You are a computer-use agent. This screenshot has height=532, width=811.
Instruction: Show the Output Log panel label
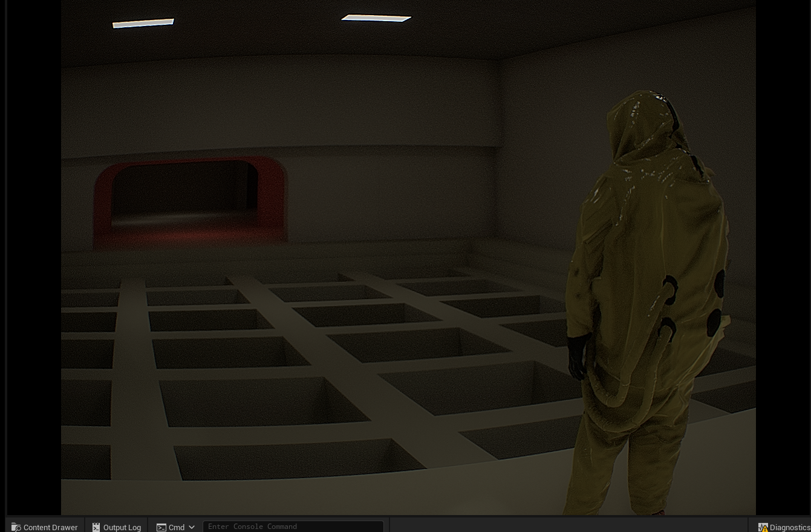click(122, 527)
